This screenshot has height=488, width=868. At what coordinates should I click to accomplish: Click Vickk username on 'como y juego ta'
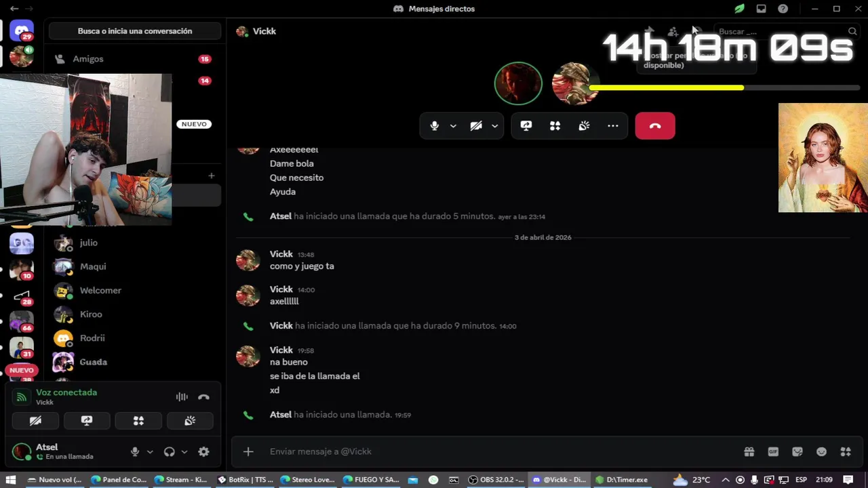point(281,254)
